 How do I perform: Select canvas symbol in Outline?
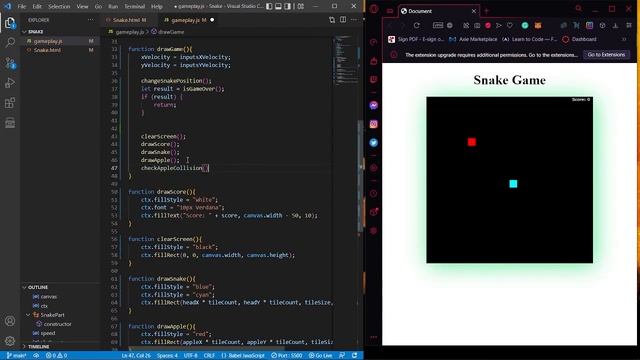[49, 297]
